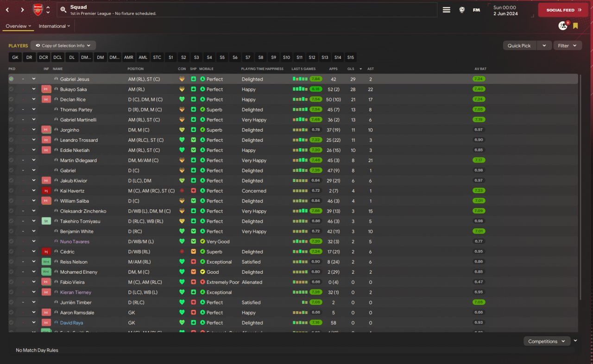Select the GK position tab
Image resolution: width=593 pixels, height=364 pixels.
15,57
